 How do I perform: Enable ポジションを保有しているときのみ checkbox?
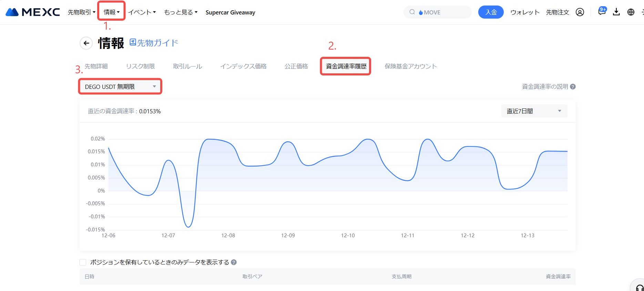coord(83,262)
